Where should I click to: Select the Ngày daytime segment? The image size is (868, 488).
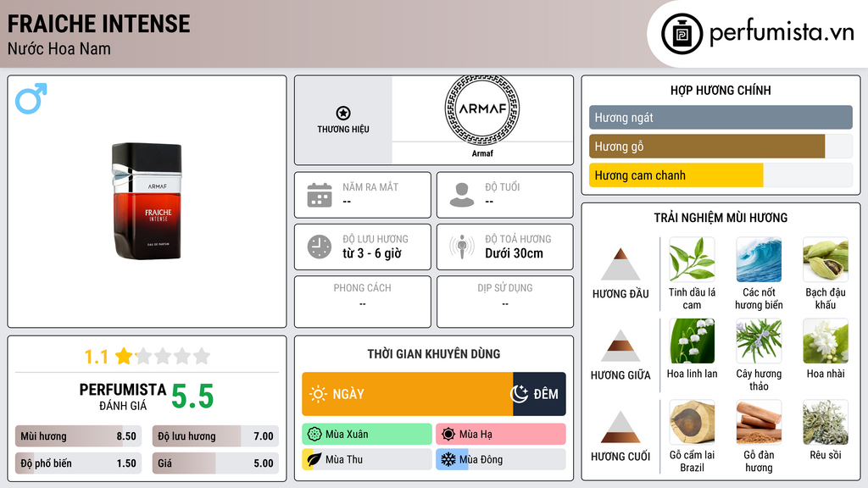407,394
